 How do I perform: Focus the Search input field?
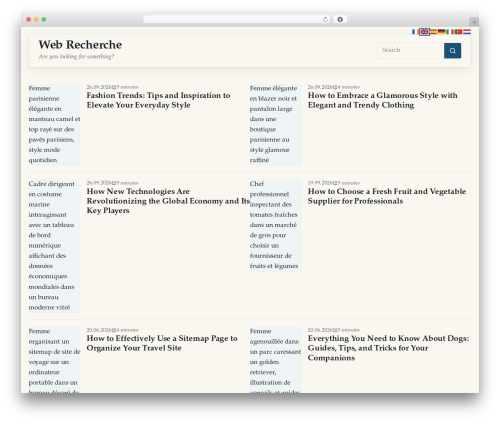(410, 50)
